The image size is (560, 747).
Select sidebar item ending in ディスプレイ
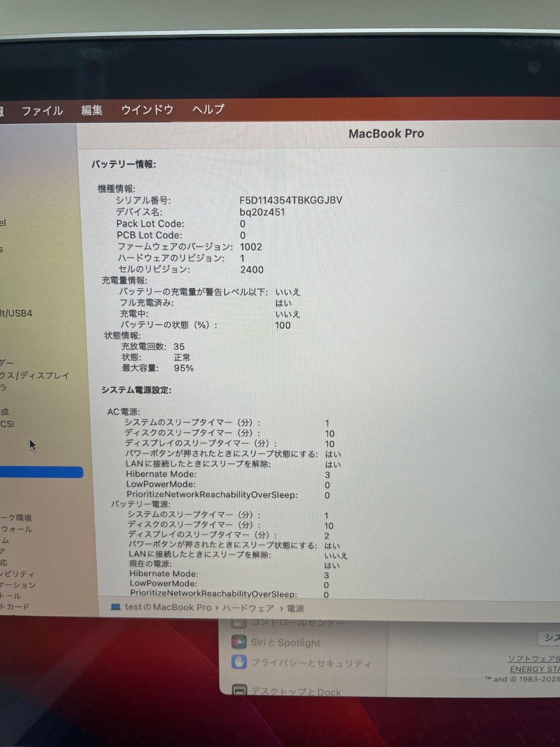(x=35, y=375)
